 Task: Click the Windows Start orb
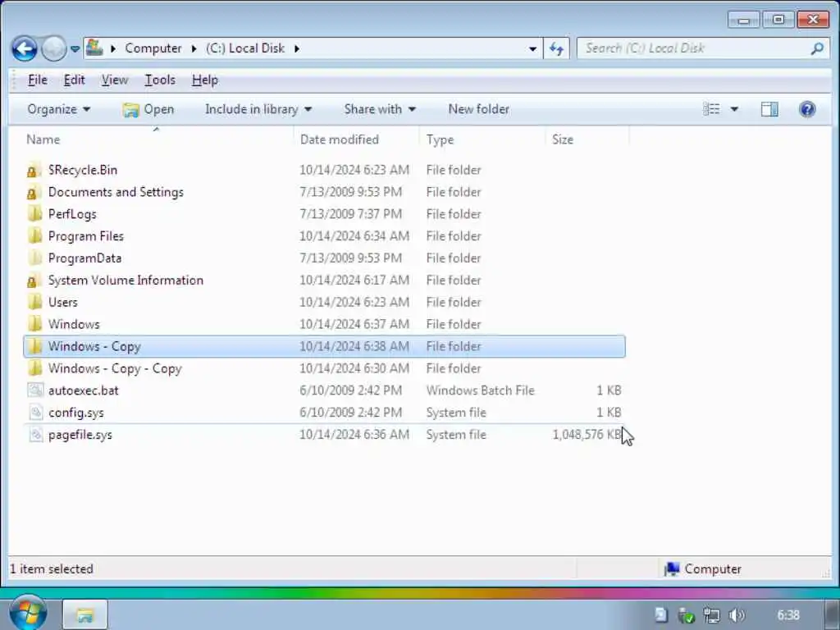click(x=28, y=613)
